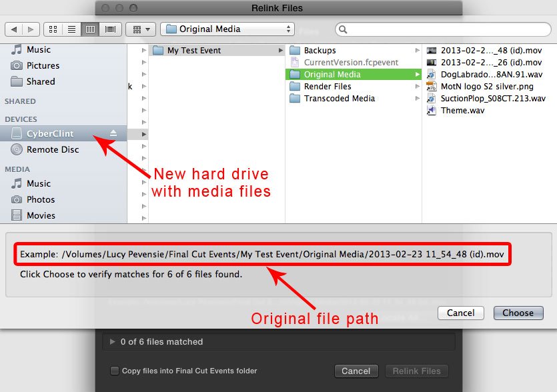
Task: Cancel the Relink Files window
Action: point(356,371)
